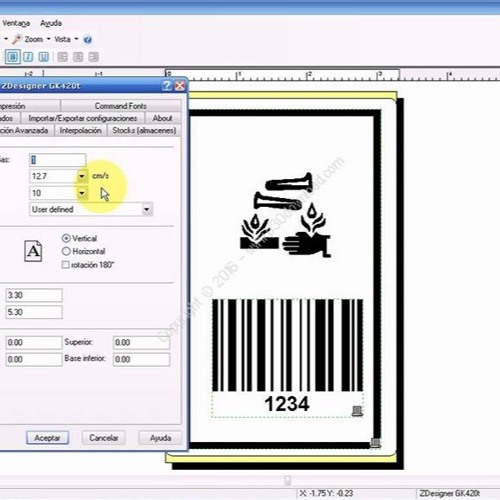Image resolution: width=500 pixels, height=500 pixels.
Task: Click the cm/s unit label
Action: 100,176
